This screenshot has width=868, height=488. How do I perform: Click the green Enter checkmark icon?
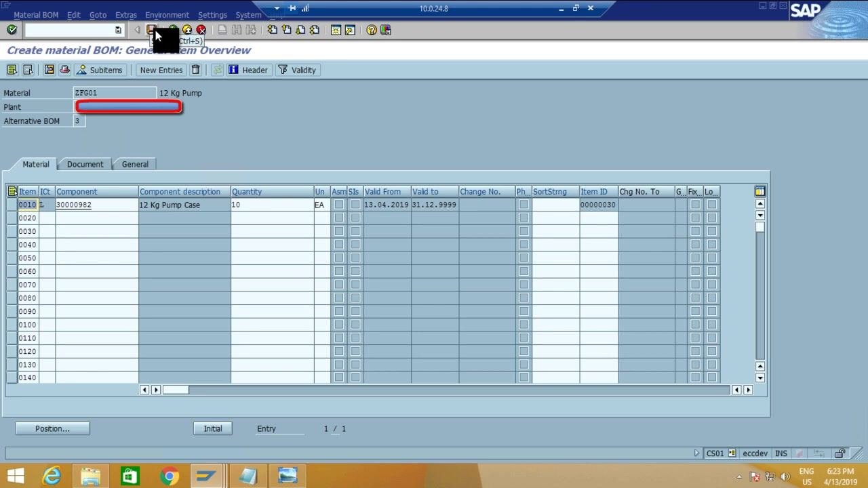point(12,30)
